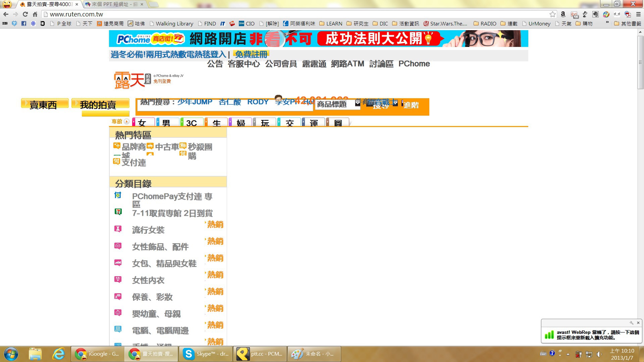Click the 進階 advanced search link
644x362 pixels.
point(411,105)
